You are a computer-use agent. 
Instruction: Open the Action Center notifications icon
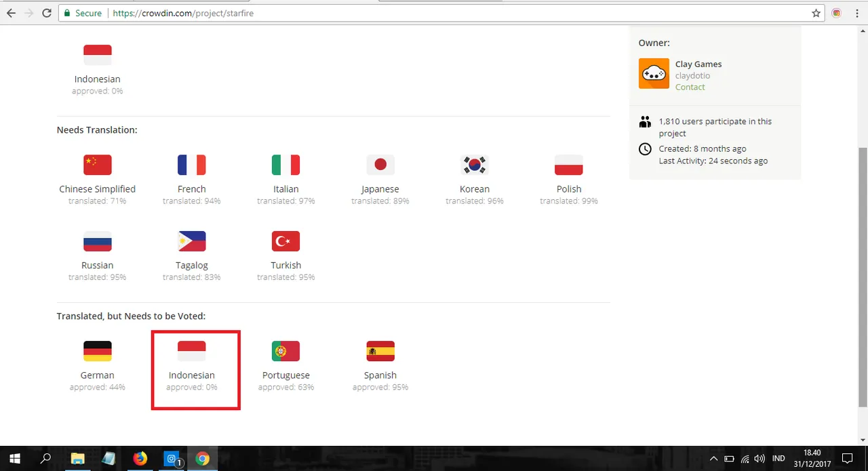847,459
